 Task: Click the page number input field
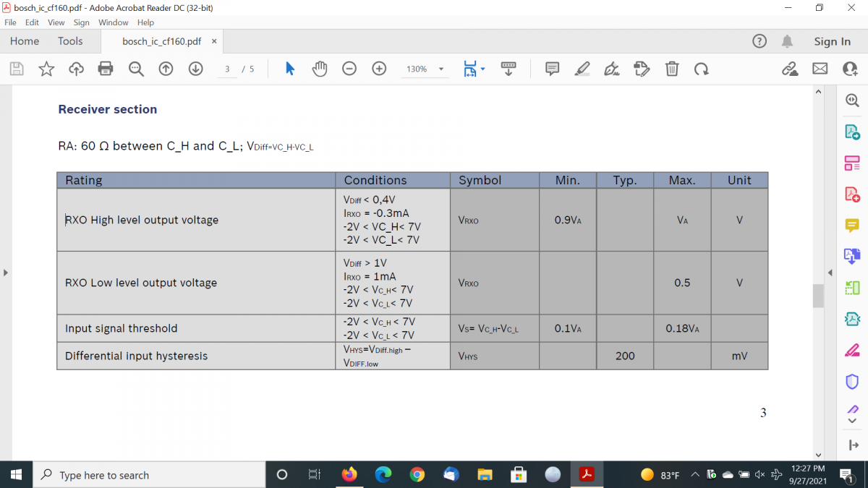[x=227, y=69]
